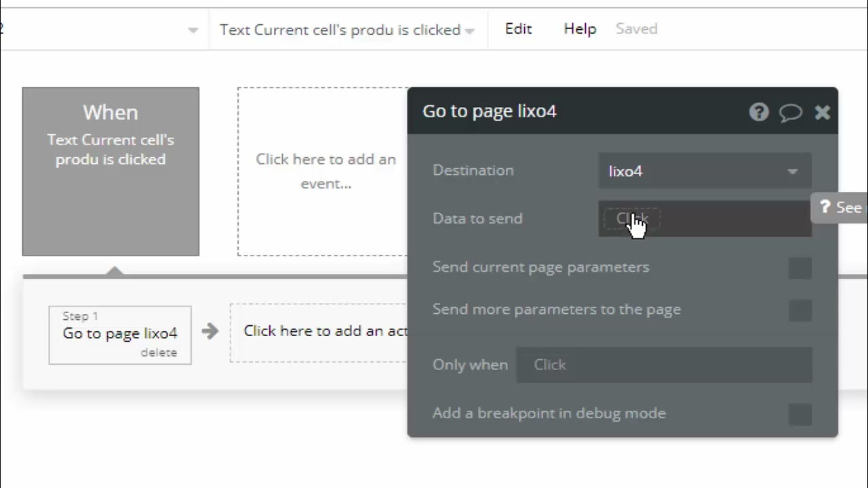The height and width of the screenshot is (488, 868).
Task: Enable Send more parameters to the page
Action: [x=800, y=310]
